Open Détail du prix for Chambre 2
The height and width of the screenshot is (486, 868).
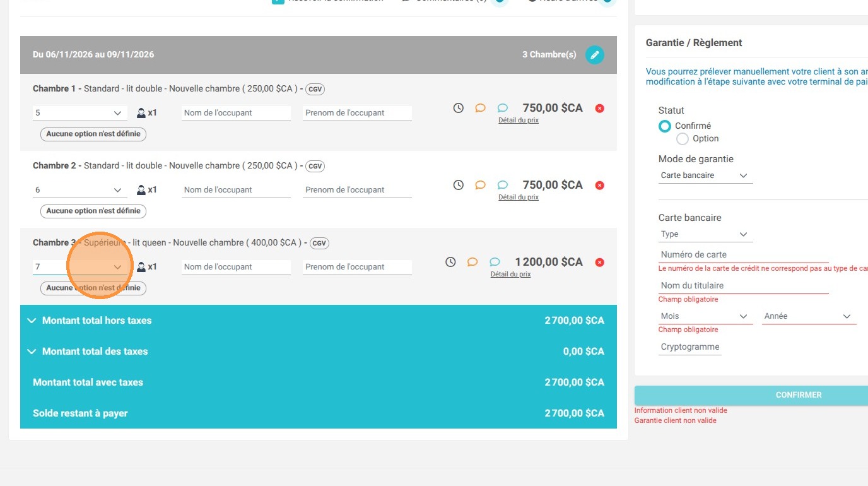coord(519,197)
